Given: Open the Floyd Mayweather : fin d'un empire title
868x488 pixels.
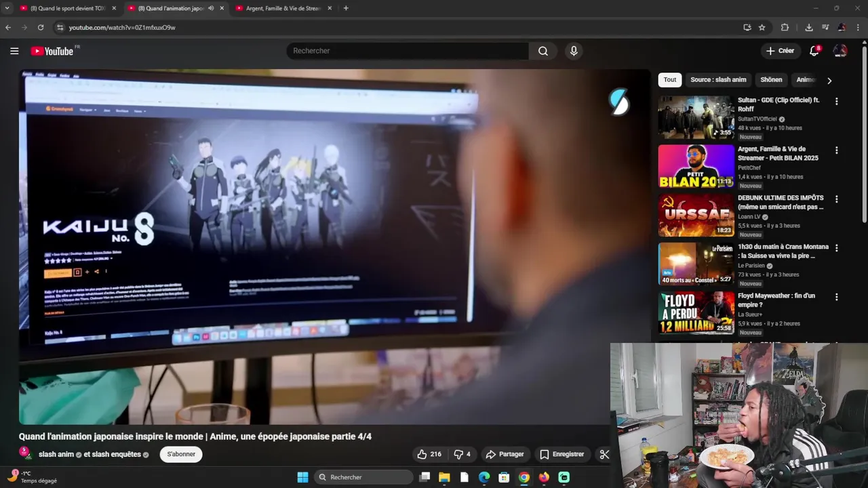Looking at the screenshot, I should pyautogui.click(x=776, y=300).
